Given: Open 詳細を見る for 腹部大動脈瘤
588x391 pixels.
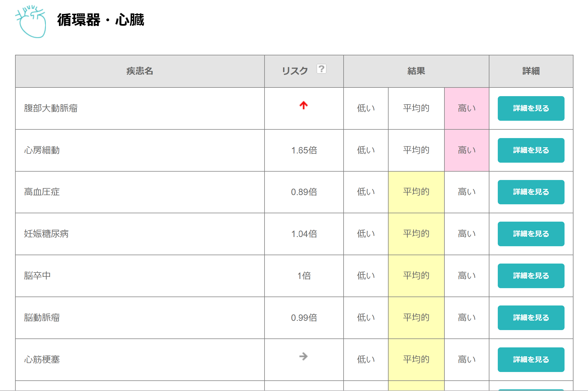Looking at the screenshot, I should click(x=531, y=108).
